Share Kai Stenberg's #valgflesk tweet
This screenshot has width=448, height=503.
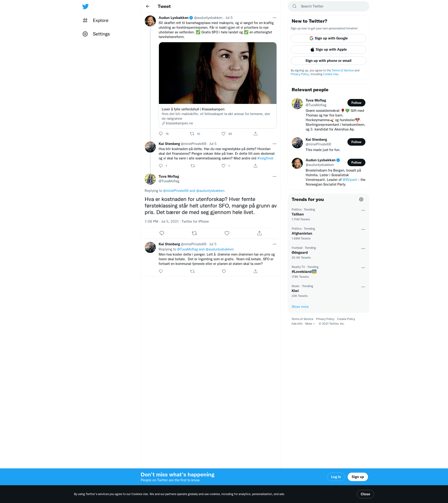pos(255,166)
